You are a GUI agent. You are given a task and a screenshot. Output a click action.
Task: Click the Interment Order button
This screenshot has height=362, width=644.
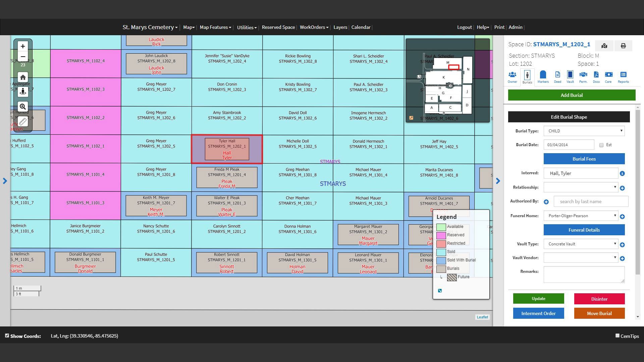tap(538, 313)
